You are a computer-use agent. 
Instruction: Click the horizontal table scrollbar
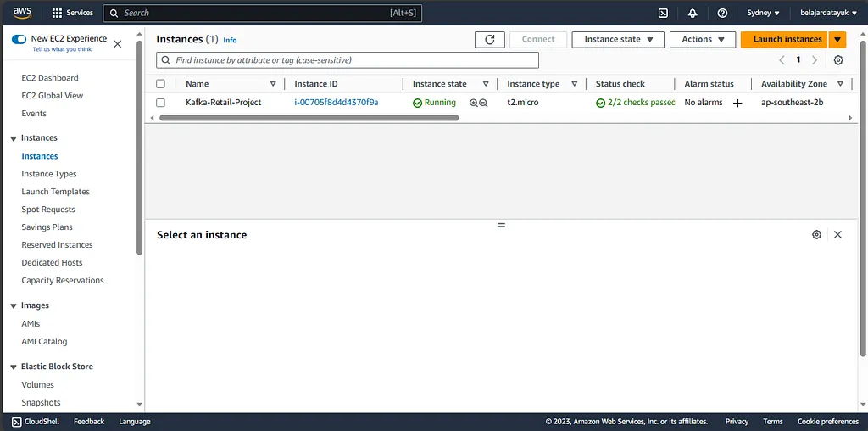point(309,118)
